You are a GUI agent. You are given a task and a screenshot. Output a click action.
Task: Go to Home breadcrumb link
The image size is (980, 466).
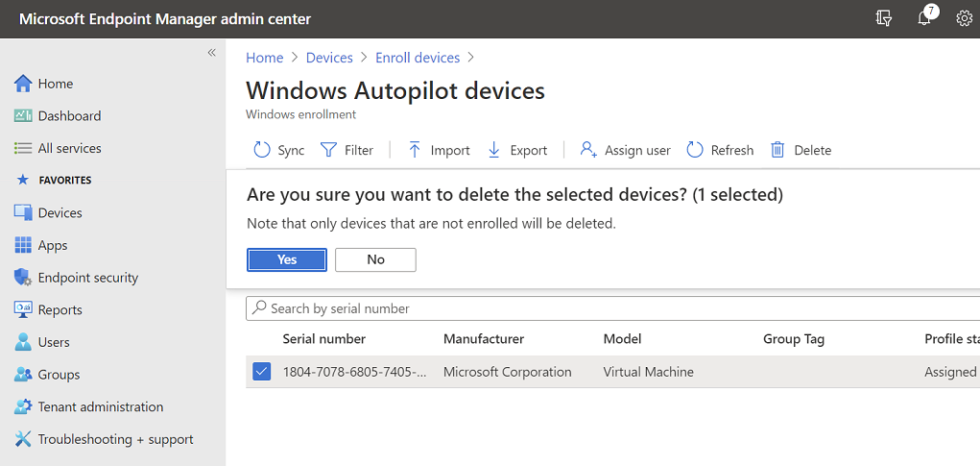264,58
